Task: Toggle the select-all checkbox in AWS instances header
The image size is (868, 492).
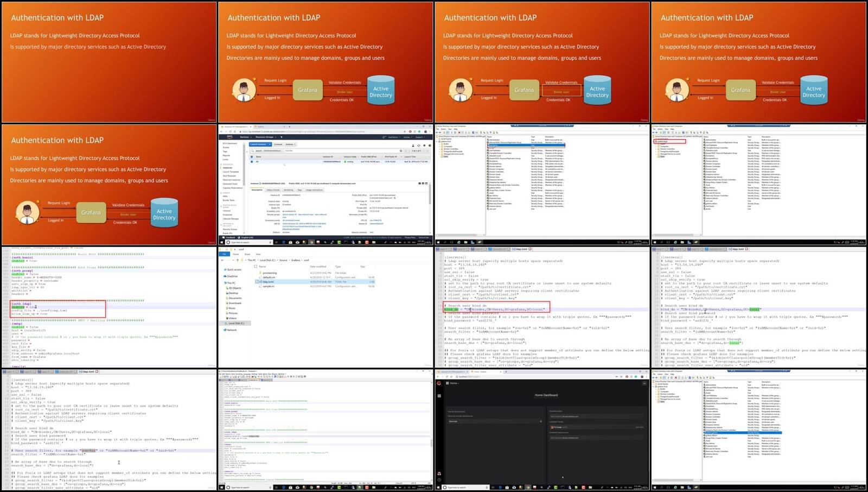Action: coord(252,157)
